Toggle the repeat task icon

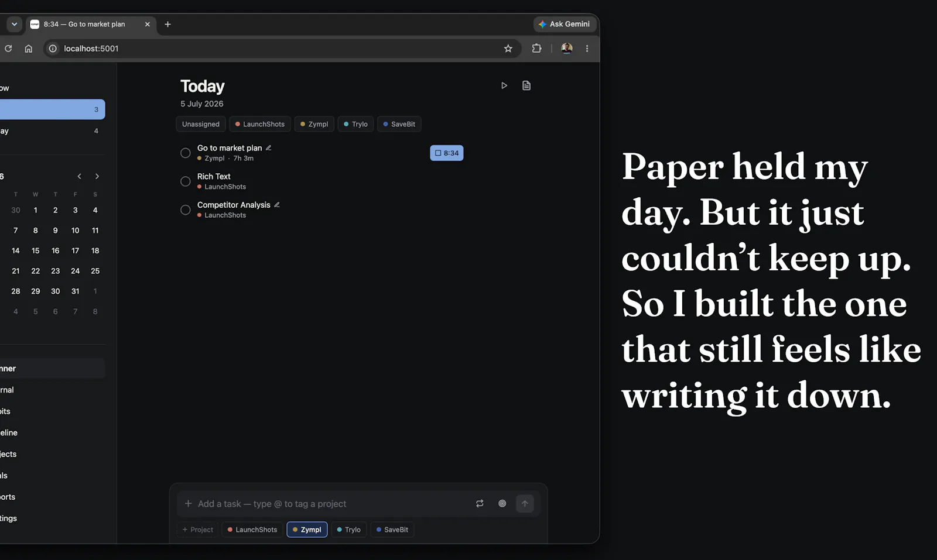[x=480, y=503]
